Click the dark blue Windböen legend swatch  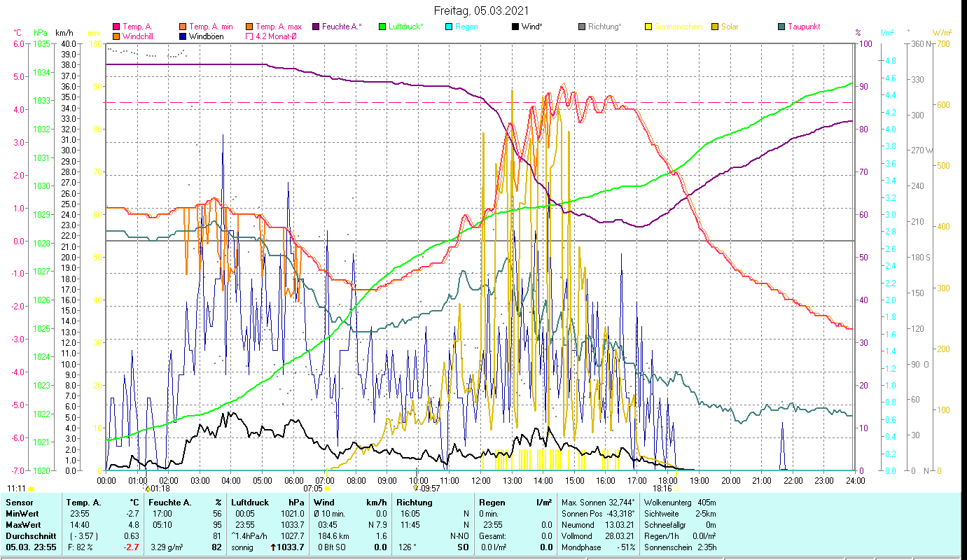[183, 36]
